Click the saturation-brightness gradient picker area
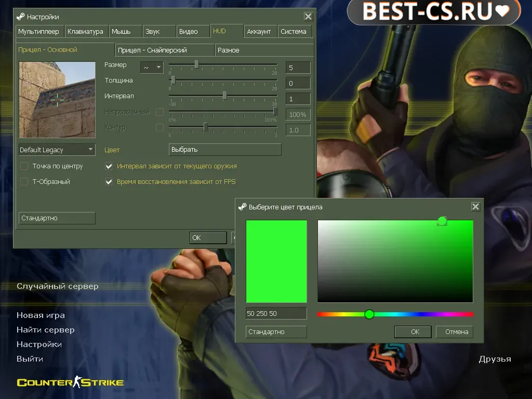532x399 pixels. [395, 261]
